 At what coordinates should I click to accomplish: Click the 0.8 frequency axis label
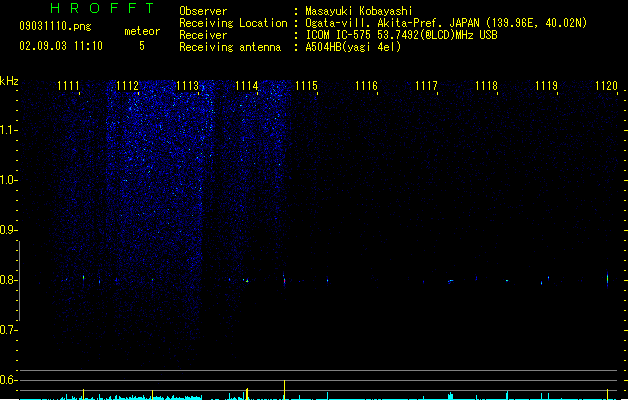(8, 280)
